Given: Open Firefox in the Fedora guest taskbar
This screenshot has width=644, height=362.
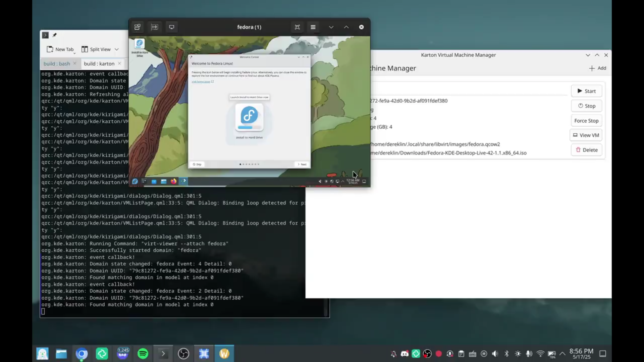Looking at the screenshot, I should coord(173,181).
